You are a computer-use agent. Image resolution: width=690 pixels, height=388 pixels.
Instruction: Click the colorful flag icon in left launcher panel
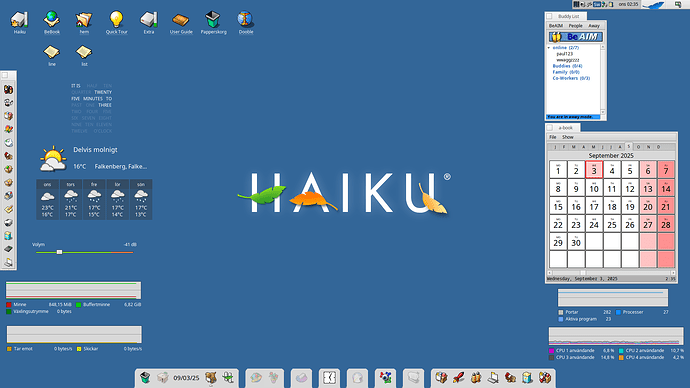point(8,129)
